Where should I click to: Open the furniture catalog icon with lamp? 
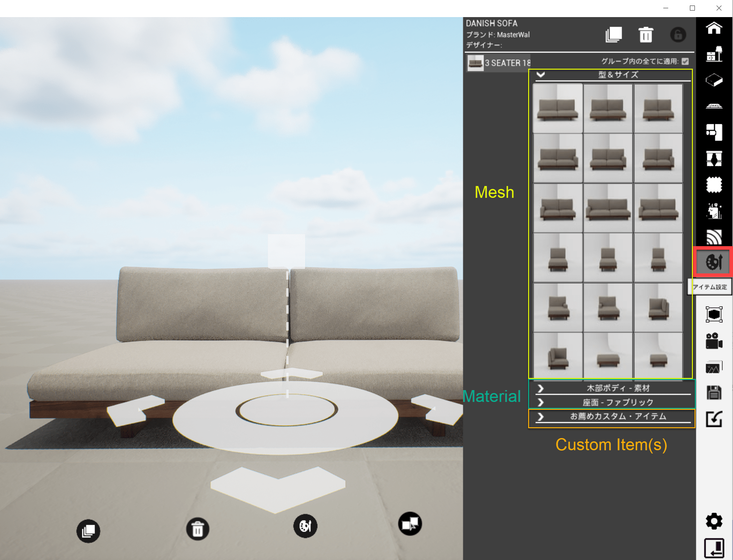714,54
